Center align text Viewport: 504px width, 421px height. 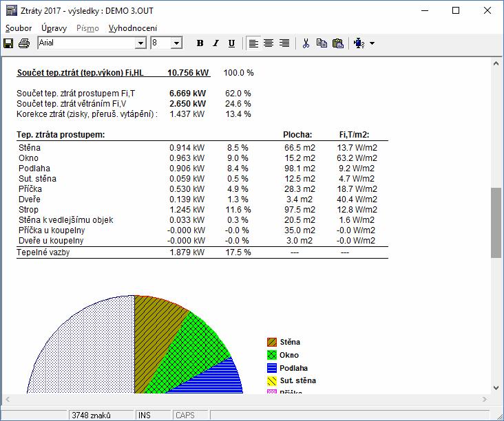[x=269, y=43]
